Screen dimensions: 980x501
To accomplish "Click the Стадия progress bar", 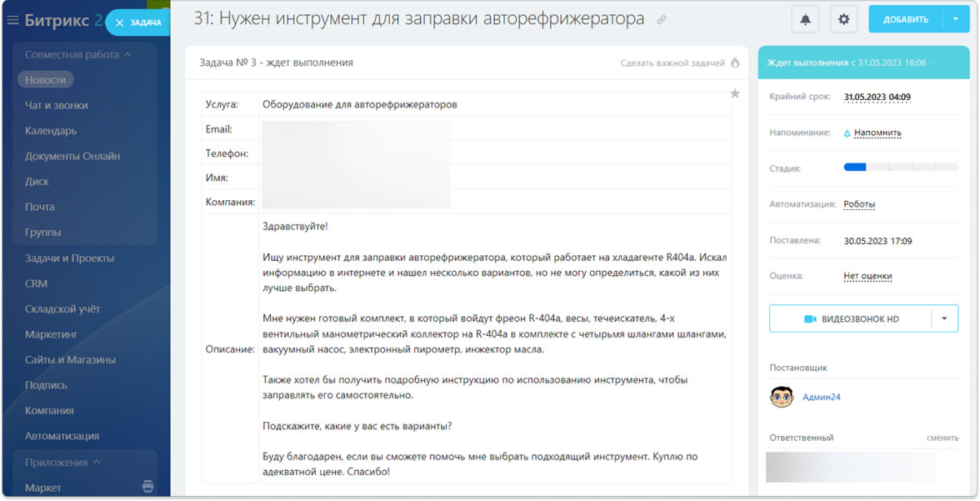I will click(901, 168).
